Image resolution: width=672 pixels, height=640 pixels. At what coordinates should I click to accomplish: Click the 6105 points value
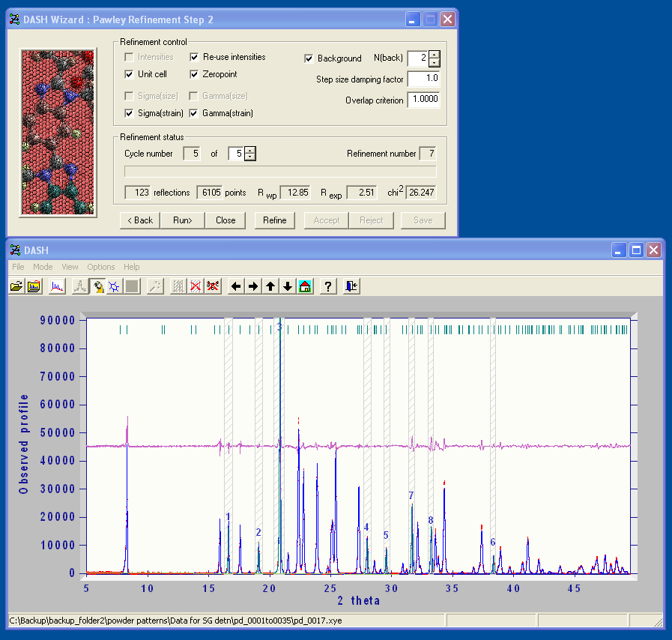pos(209,193)
